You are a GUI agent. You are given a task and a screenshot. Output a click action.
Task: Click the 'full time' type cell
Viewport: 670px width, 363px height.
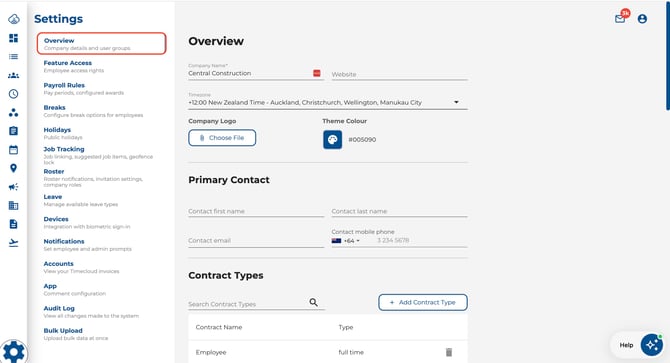[x=351, y=352]
